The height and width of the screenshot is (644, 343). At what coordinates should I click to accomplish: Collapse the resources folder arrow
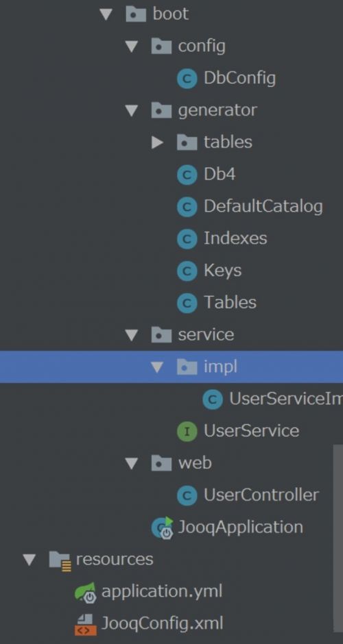pos(29,560)
